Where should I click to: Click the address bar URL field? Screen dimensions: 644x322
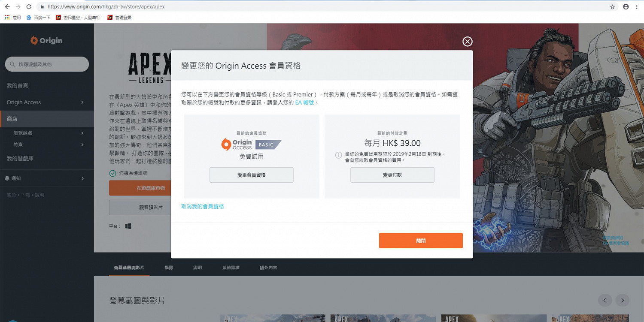(107, 7)
